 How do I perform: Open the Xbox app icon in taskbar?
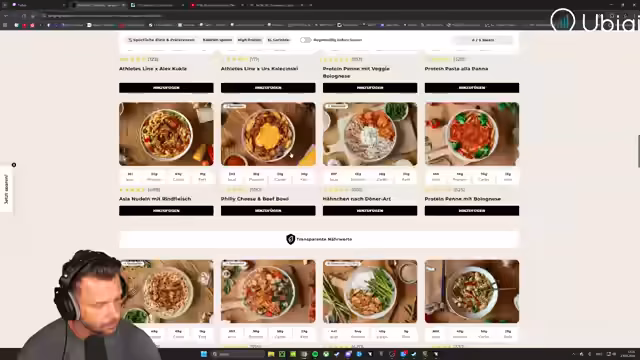tap(326, 354)
